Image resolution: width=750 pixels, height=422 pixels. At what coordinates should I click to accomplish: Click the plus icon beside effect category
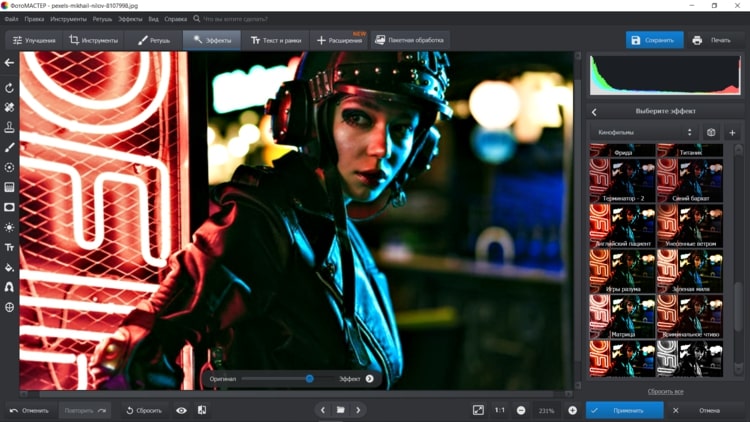point(732,132)
